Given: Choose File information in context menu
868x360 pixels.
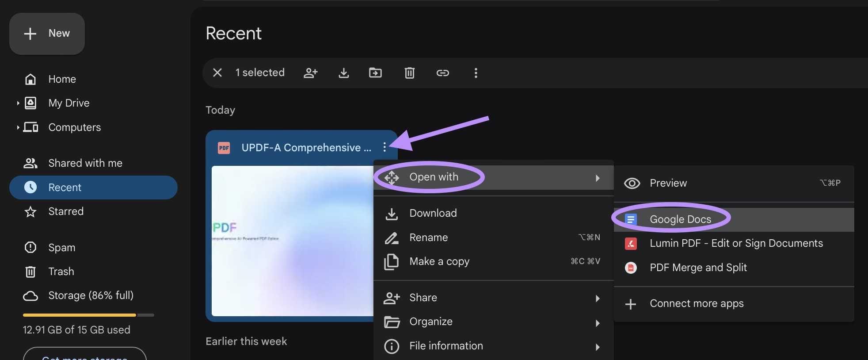Looking at the screenshot, I should [x=493, y=346].
